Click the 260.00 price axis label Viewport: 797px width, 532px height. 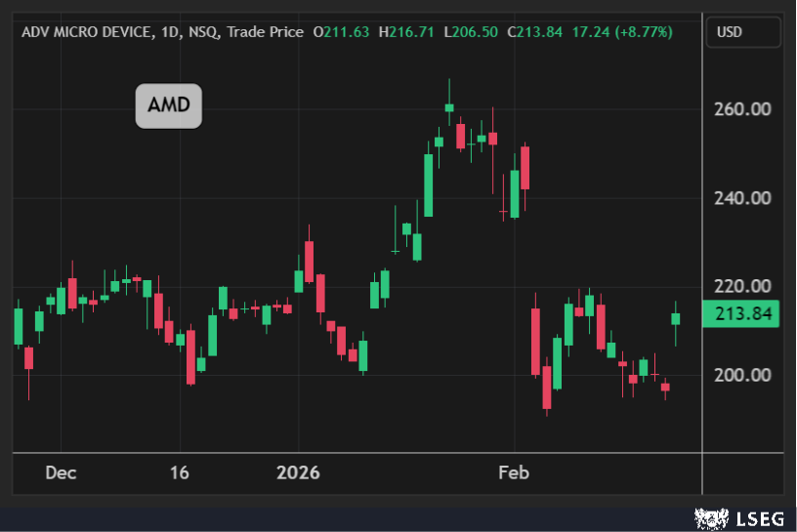[x=743, y=109]
